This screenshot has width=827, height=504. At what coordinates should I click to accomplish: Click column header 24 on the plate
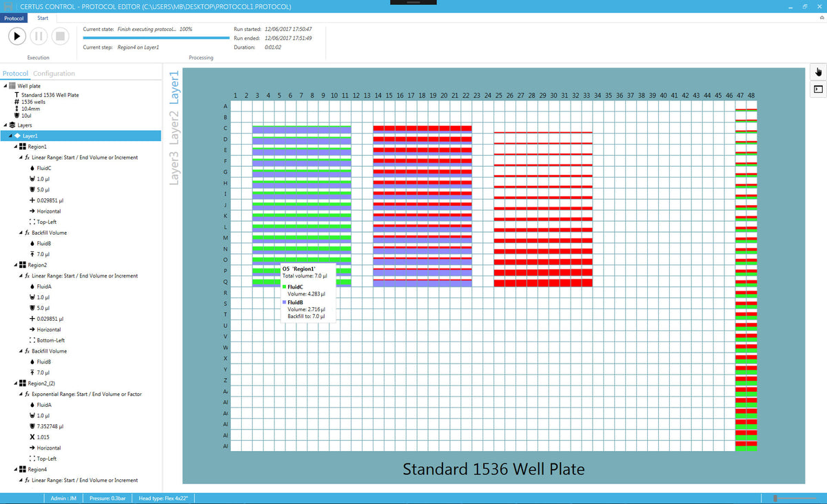(x=488, y=95)
